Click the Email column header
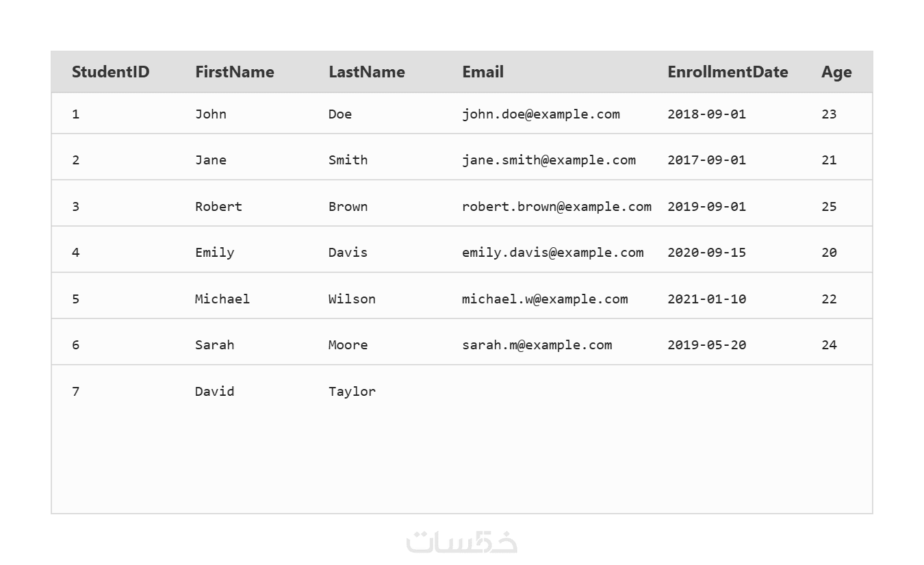The width and height of the screenshot is (924, 565). pyautogui.click(x=483, y=72)
